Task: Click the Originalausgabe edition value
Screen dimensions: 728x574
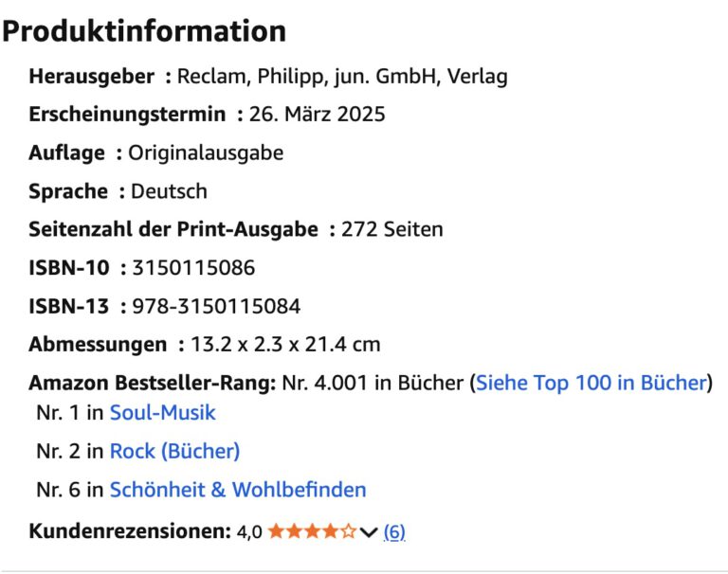Action: [206, 152]
